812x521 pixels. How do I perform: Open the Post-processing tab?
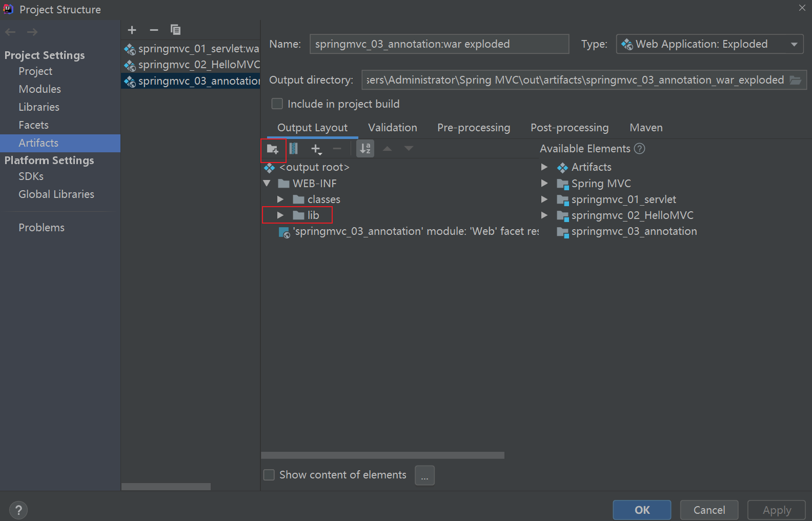click(570, 128)
